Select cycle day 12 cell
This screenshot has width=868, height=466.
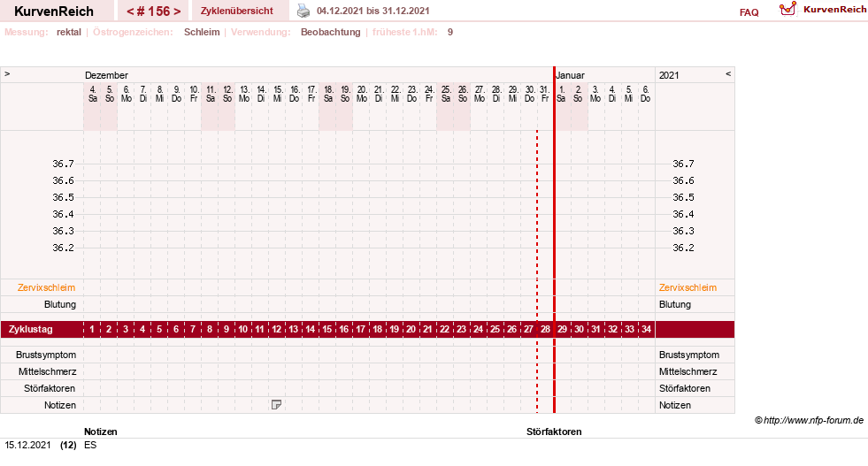coord(276,329)
